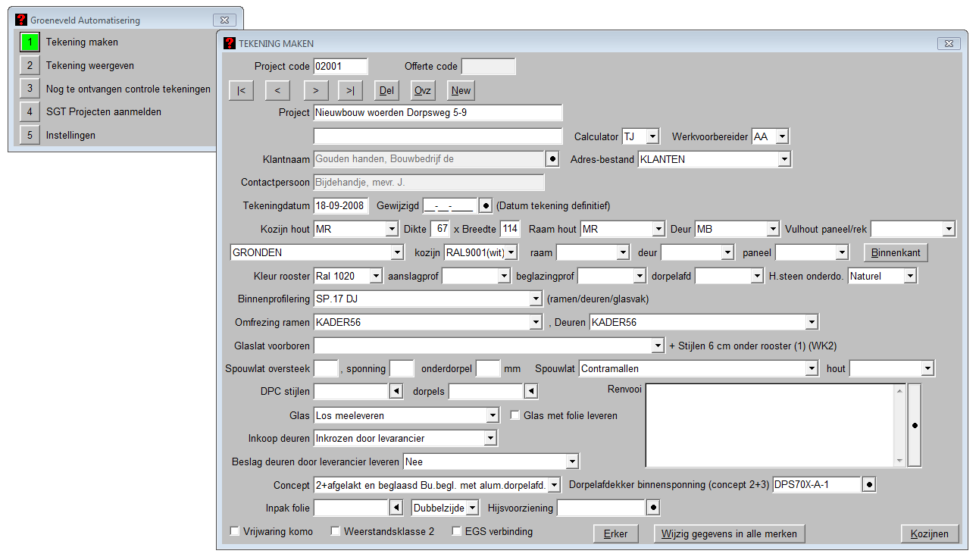
Task: Open the Kozijn hout dropdown
Action: point(392,229)
